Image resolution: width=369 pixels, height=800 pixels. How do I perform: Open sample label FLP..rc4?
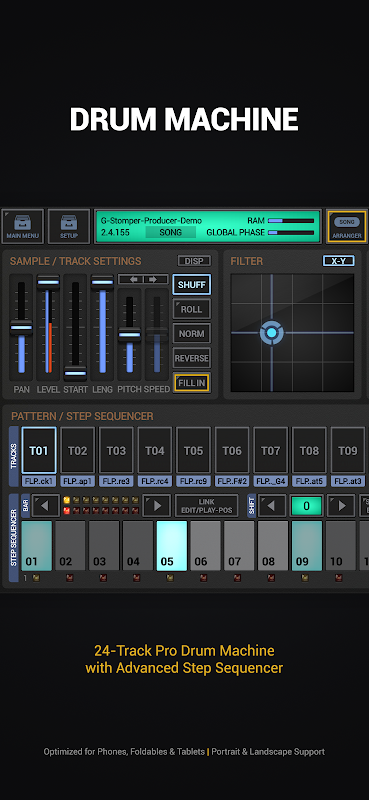tap(155, 481)
